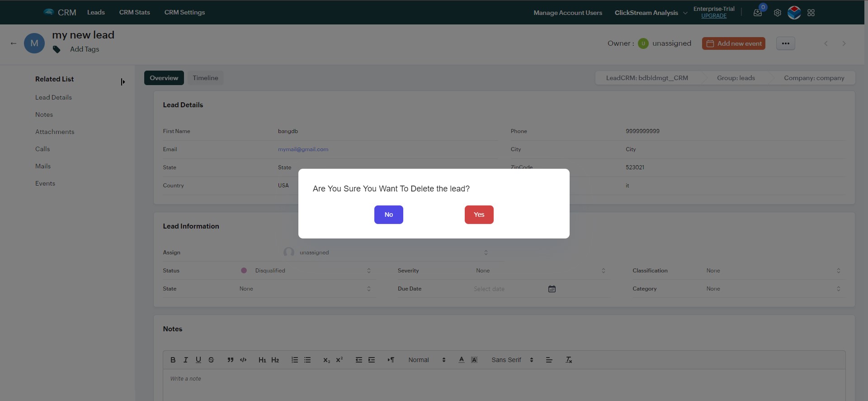Click the tag icon beside Add Tags
The height and width of the screenshot is (401, 868).
pos(57,49)
